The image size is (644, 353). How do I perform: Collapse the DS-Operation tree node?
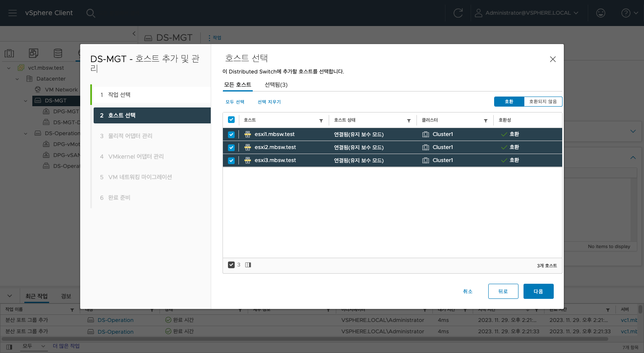coord(26,133)
